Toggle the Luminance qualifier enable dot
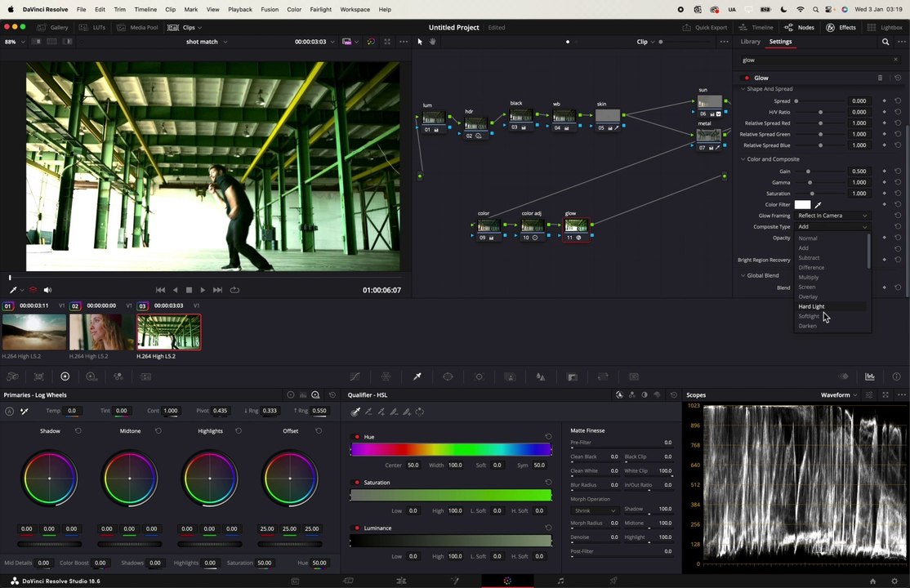Screen dimensions: 910x588 (x=357, y=528)
